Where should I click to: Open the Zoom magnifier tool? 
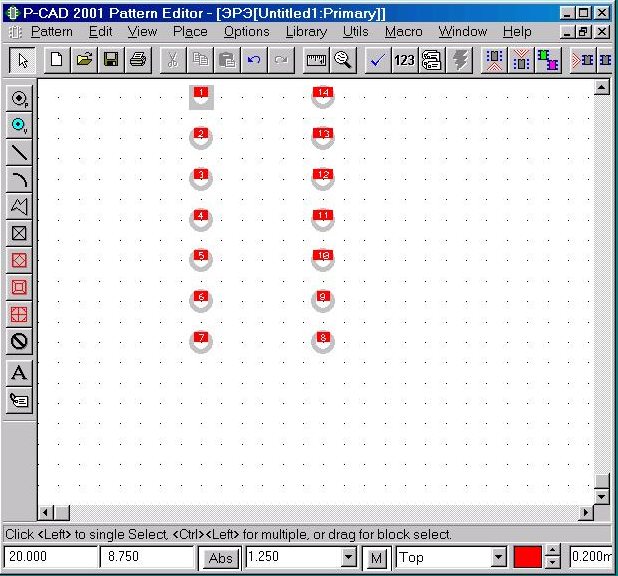pos(343,60)
